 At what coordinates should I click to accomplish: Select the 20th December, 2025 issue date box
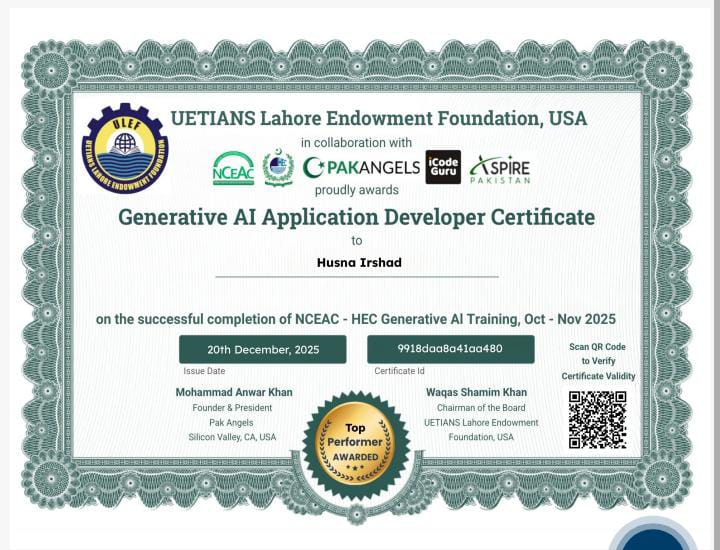pyautogui.click(x=263, y=349)
